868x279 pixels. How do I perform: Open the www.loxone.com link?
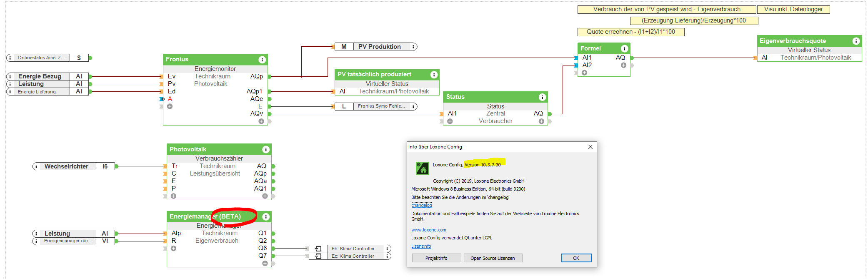coord(429,230)
